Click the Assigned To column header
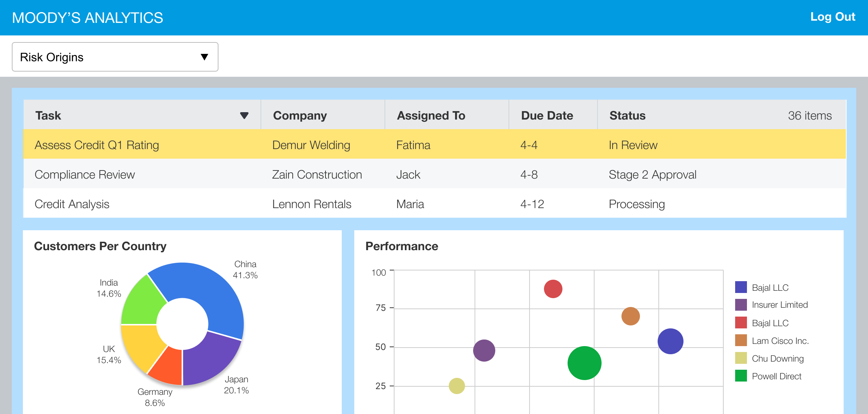Viewport: 868px width, 414px height. 431,115
